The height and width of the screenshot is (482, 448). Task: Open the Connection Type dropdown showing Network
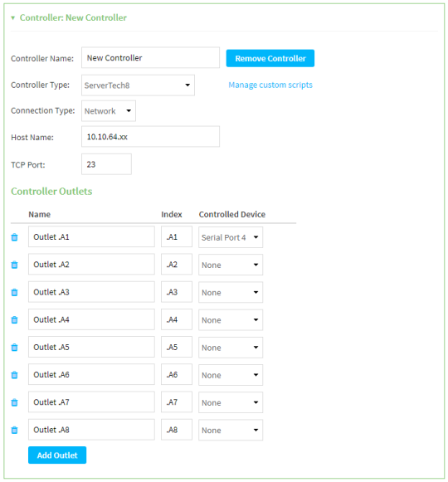[109, 111]
